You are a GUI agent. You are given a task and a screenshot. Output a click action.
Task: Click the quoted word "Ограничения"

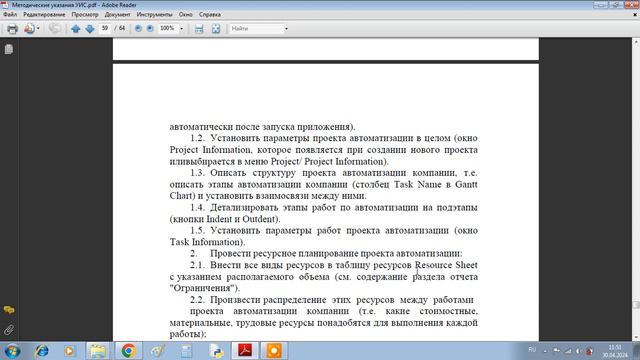(x=202, y=288)
